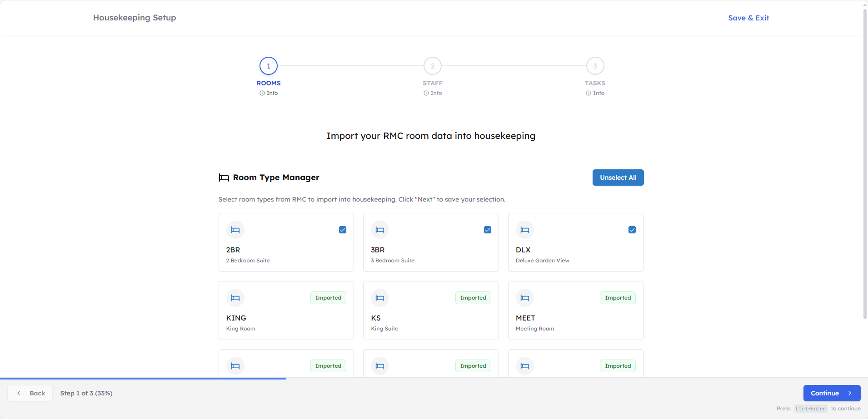Click the MEET room code title

(525, 318)
